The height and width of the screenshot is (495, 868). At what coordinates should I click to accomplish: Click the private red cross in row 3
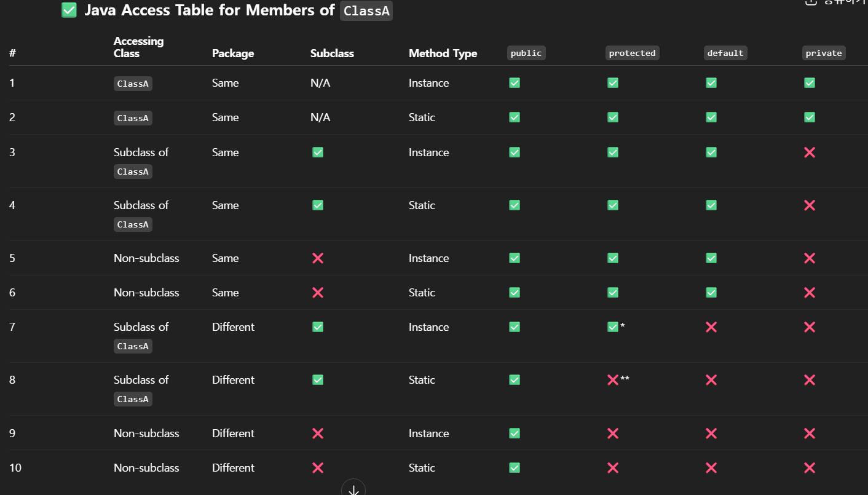[x=810, y=152]
